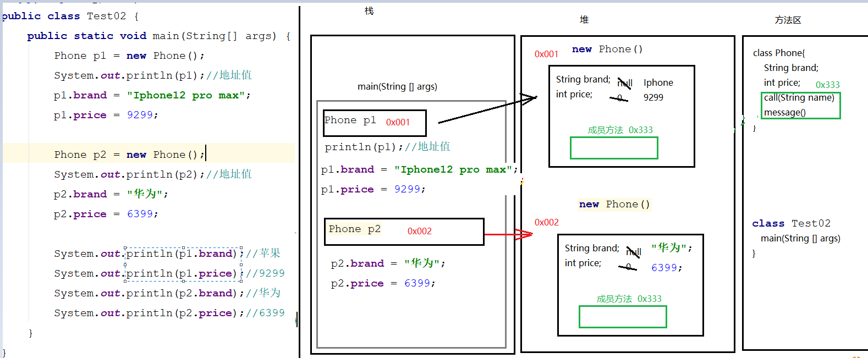Click green '0x333' address in method area
Screen dimensions: 868x358
tap(827, 85)
